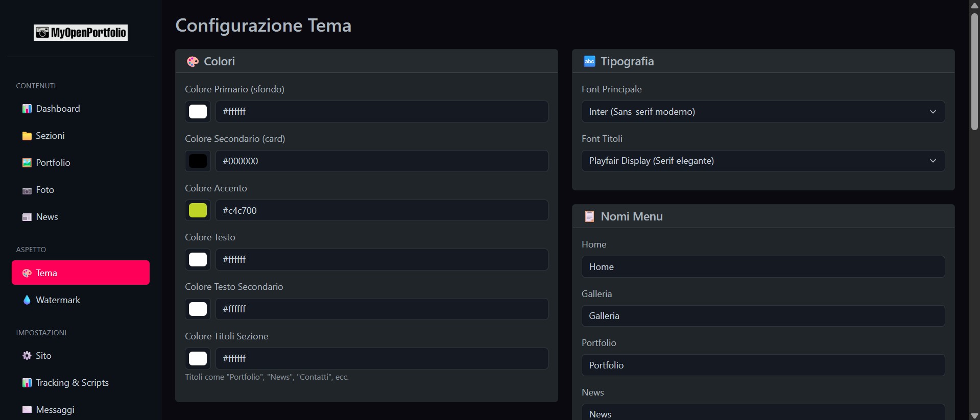Click the #000000 secondary color field

pos(381,161)
